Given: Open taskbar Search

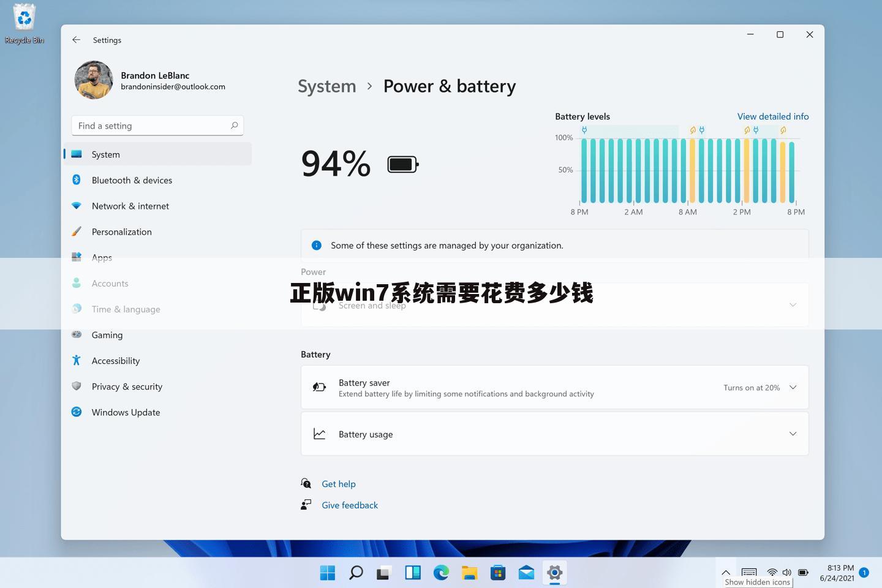Looking at the screenshot, I should pyautogui.click(x=356, y=573).
